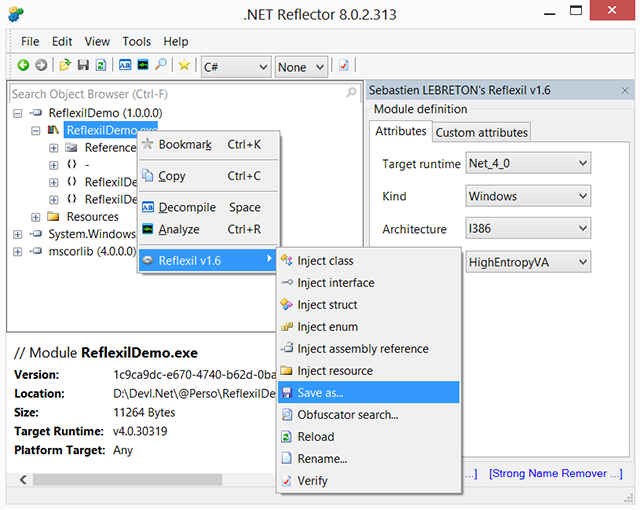Minimize the .NET Reflector window
640x510 pixels.
[549, 12]
